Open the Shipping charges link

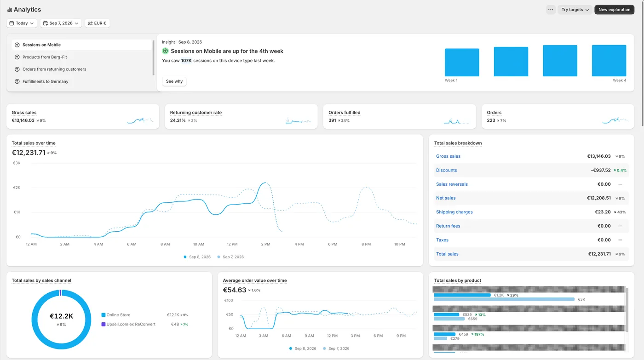click(x=454, y=212)
